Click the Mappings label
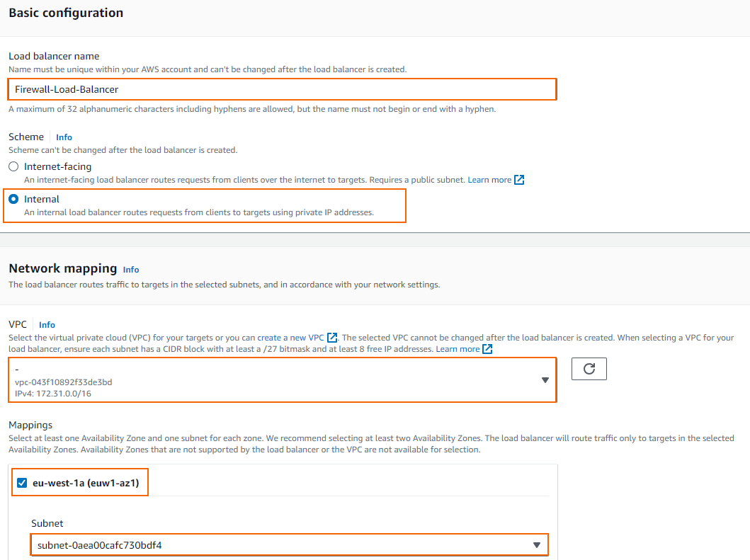The width and height of the screenshot is (750, 560). point(30,425)
